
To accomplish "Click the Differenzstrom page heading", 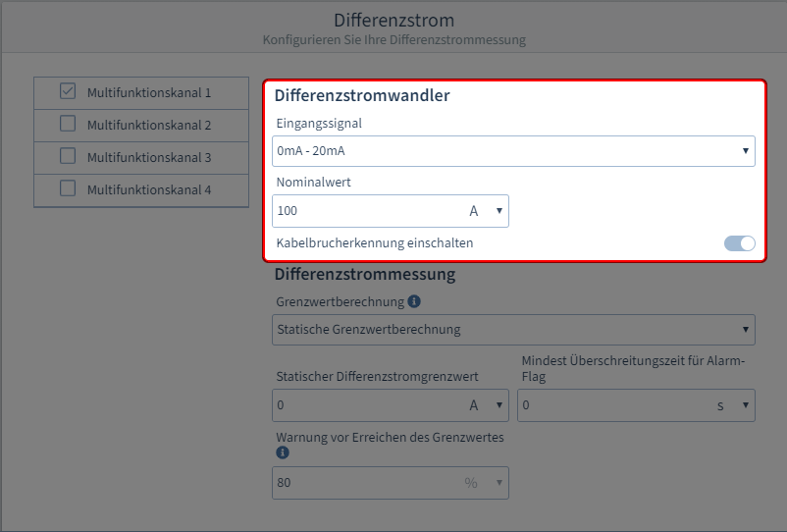I will tap(393, 21).
